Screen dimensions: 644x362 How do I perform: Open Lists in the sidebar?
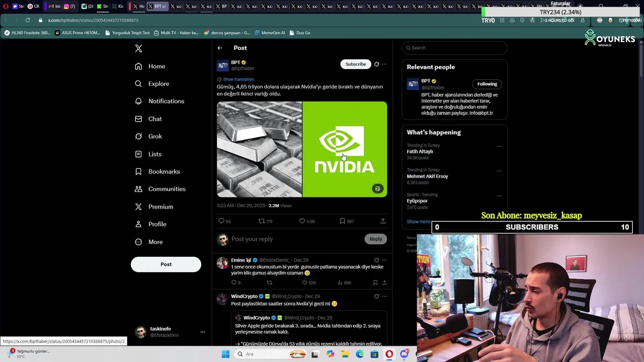[x=148, y=154]
